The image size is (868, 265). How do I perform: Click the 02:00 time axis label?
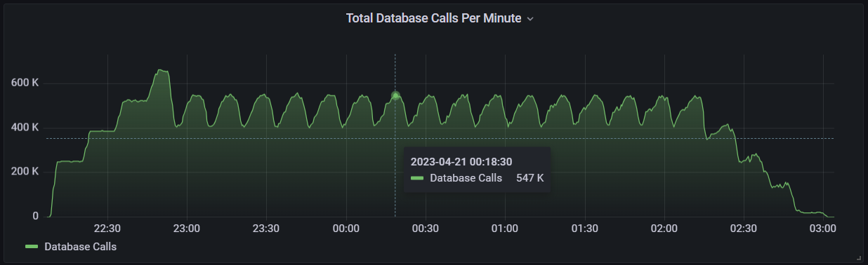click(x=664, y=229)
